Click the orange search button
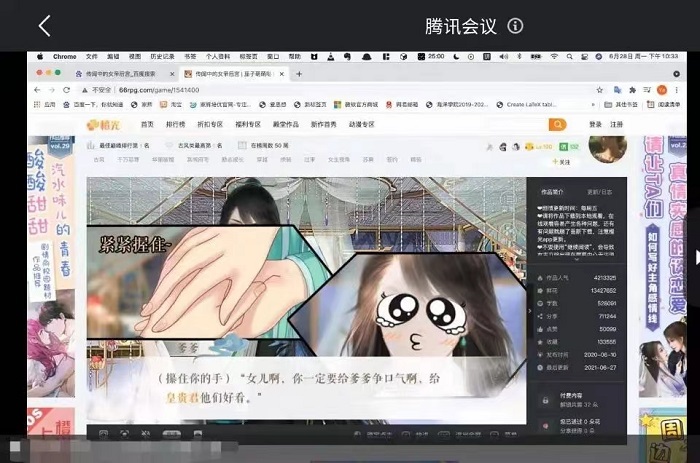Screen dimensions: 700x463 click(x=557, y=125)
